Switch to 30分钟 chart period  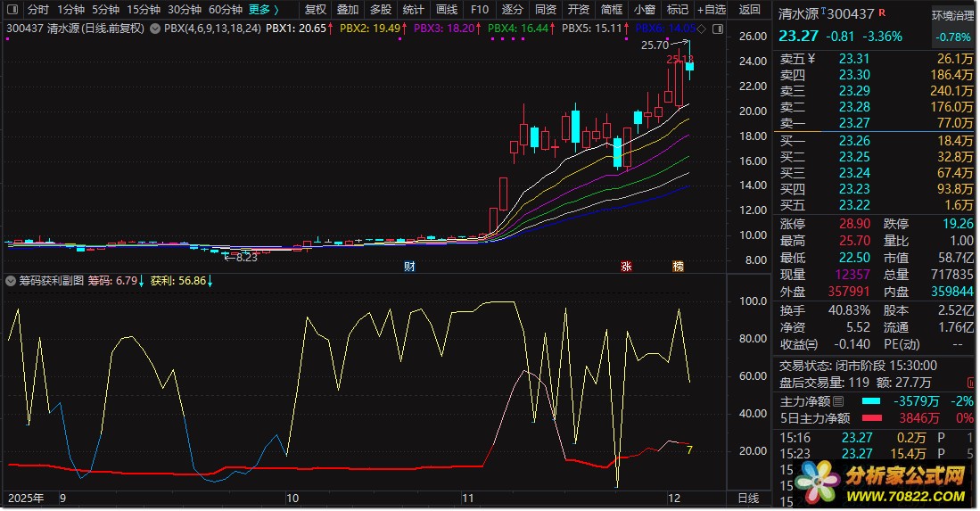[x=185, y=10]
